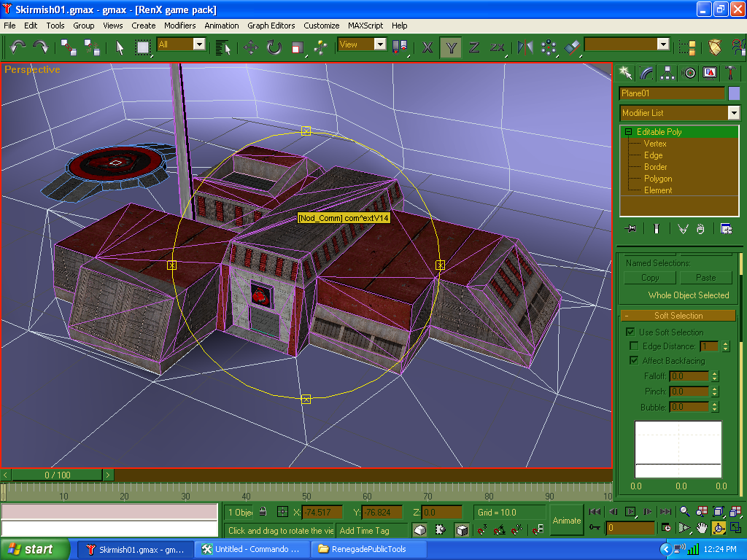Enable Use Soft Selection checkbox
This screenshot has width=747, height=560.
tap(631, 332)
